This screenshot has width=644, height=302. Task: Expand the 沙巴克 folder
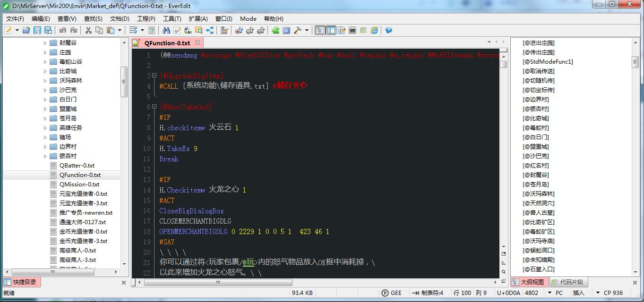(x=45, y=90)
